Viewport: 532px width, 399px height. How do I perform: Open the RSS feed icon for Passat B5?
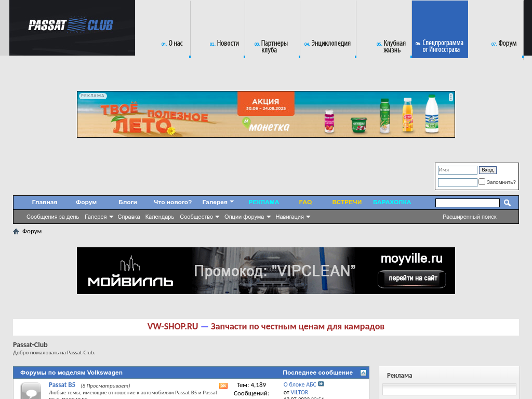[223, 385]
